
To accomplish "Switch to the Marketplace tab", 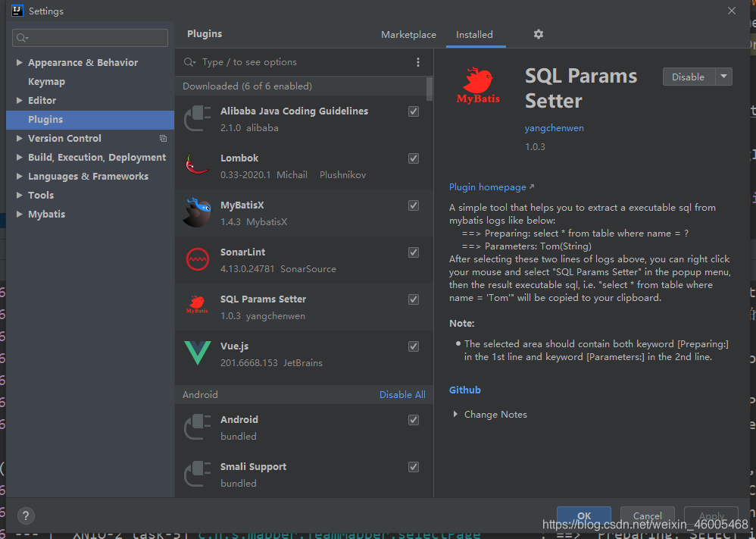I will 408,35.
